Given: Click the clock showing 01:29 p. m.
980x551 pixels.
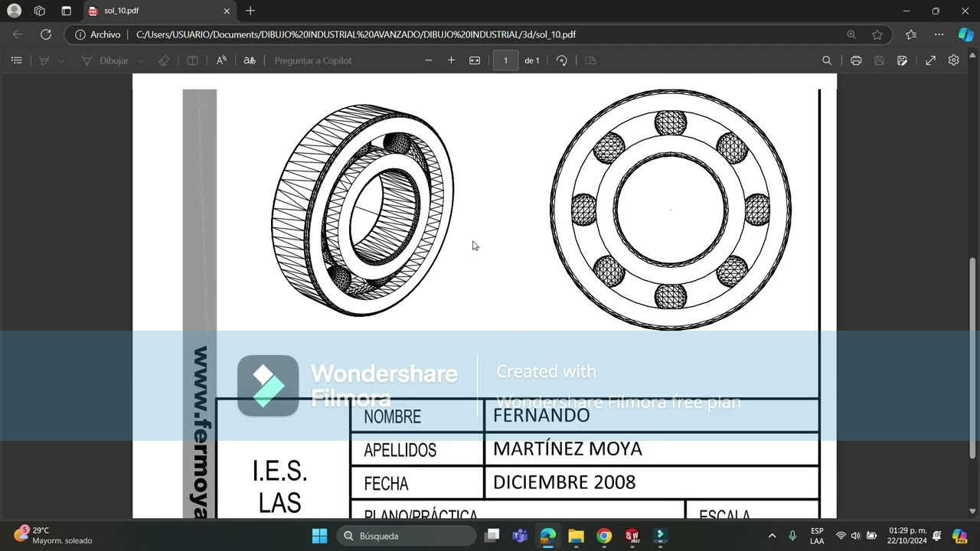Looking at the screenshot, I should (x=907, y=536).
